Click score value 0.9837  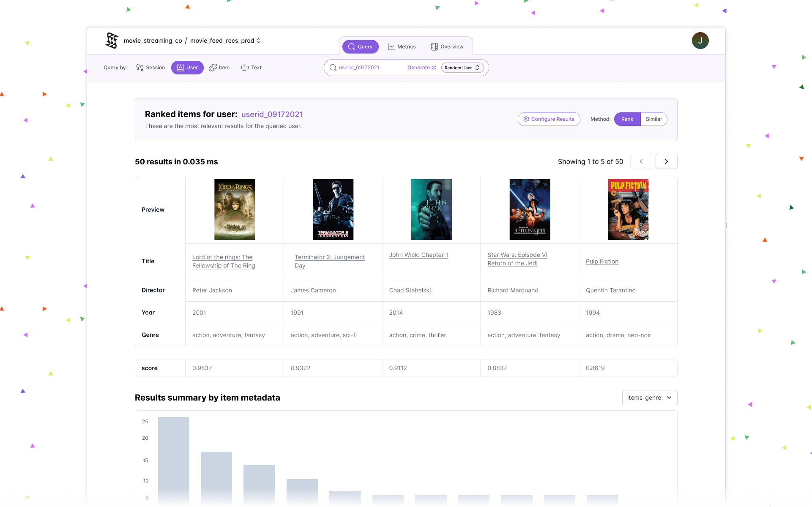pos(202,368)
